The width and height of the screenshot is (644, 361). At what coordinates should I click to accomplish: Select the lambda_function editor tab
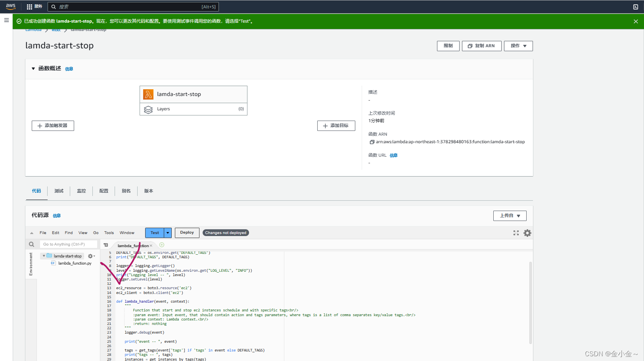pos(133,246)
